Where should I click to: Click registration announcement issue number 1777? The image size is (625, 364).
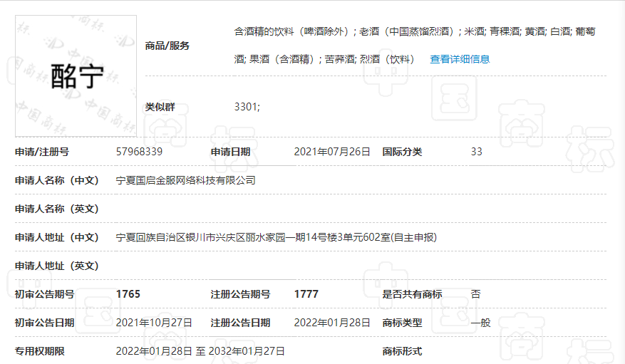click(x=306, y=294)
